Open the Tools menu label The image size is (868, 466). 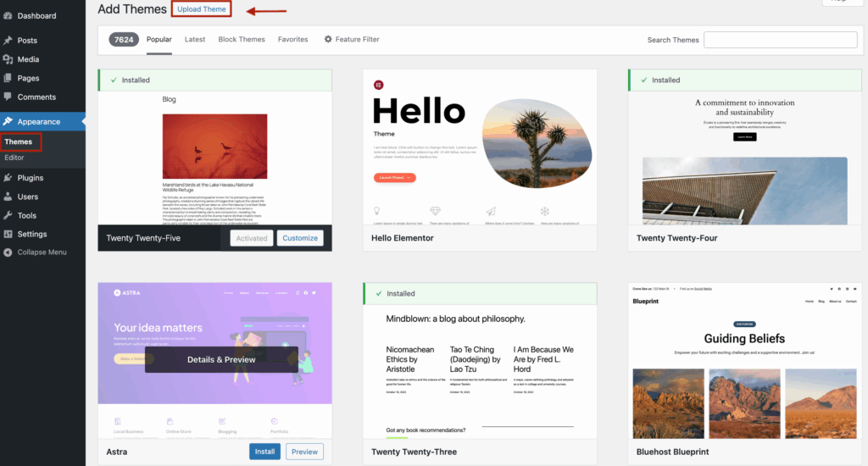coord(26,215)
